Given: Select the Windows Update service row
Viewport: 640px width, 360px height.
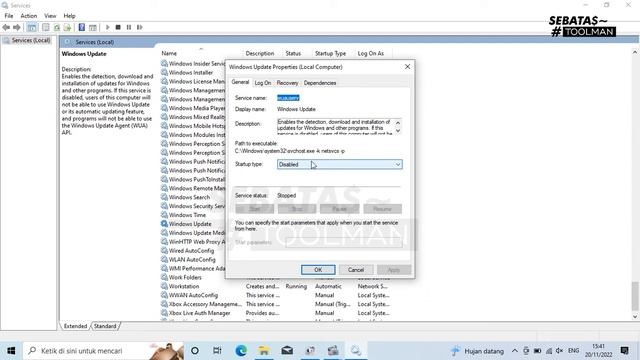Looking at the screenshot, I should 190,224.
